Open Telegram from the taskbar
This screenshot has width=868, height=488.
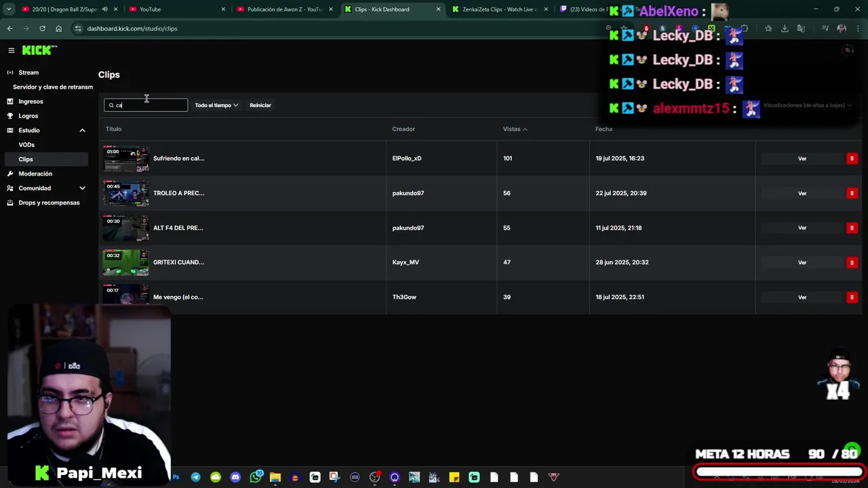tap(195, 477)
